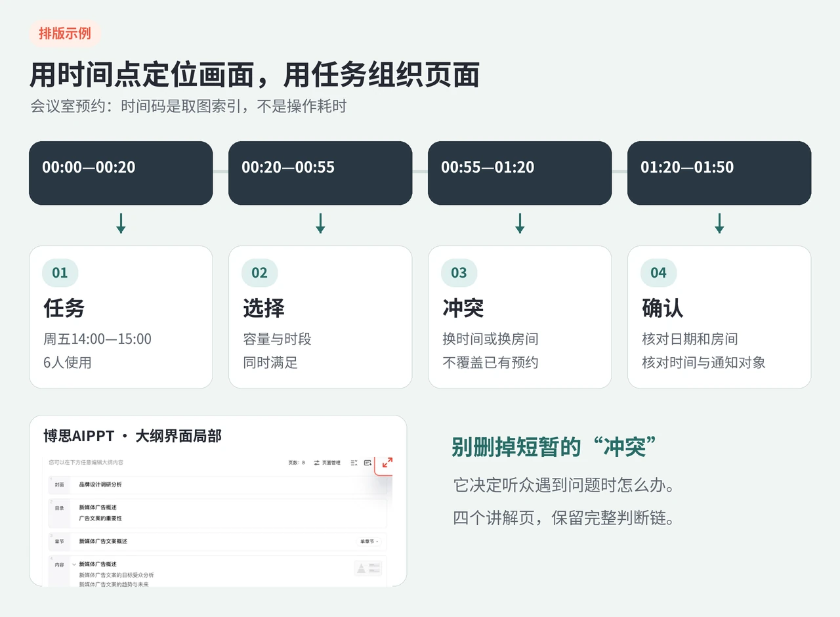Click the 周五14:00—15:00 text
The height and width of the screenshot is (617, 840).
[x=97, y=339]
